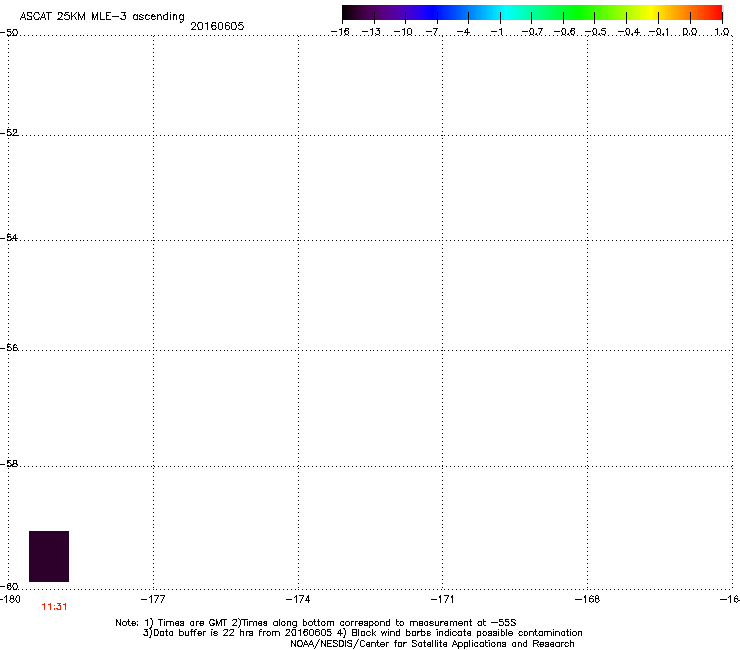
Task: Click the -0.7 color scale label
Action: point(532,32)
